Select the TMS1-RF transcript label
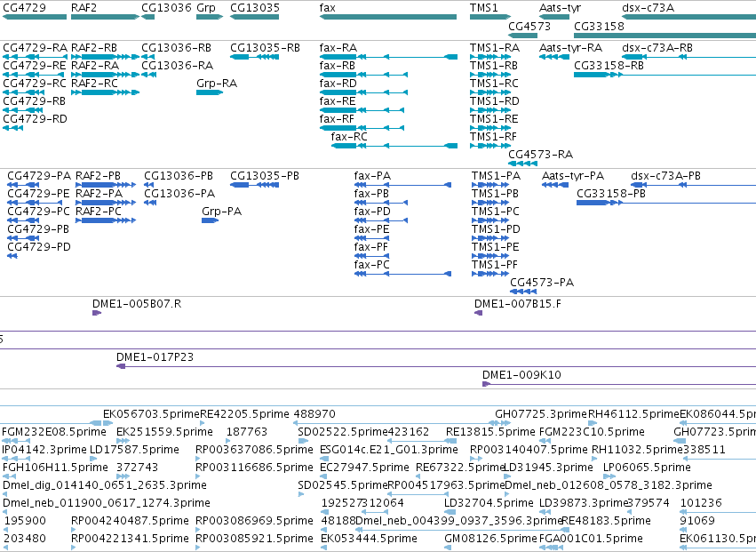The image size is (756, 552). (494, 137)
